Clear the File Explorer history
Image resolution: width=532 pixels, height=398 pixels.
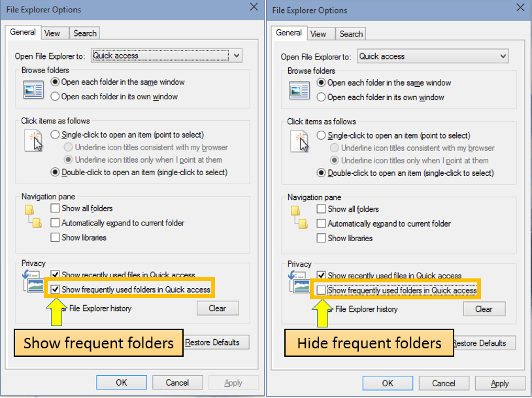pyautogui.click(x=218, y=308)
